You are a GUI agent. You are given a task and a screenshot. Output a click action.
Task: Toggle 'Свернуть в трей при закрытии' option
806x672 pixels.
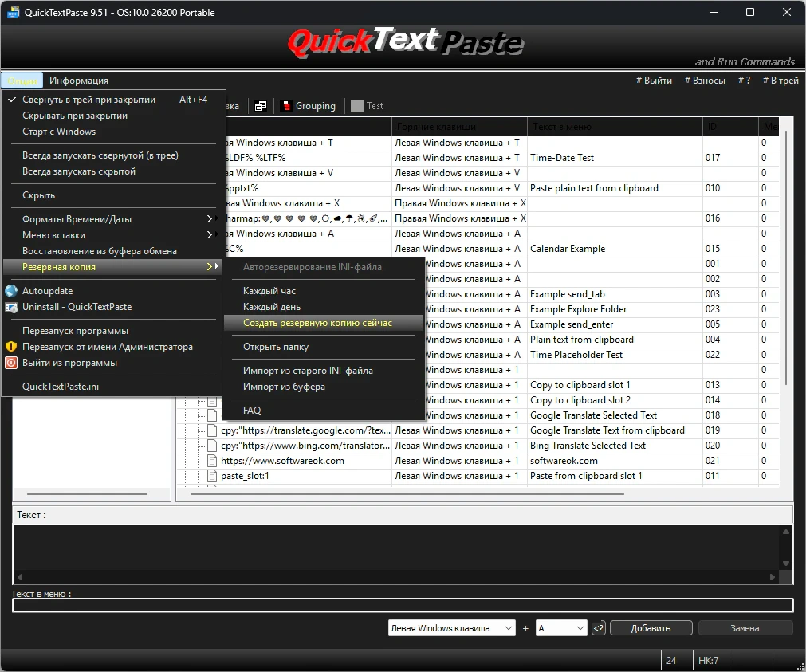tap(114, 100)
